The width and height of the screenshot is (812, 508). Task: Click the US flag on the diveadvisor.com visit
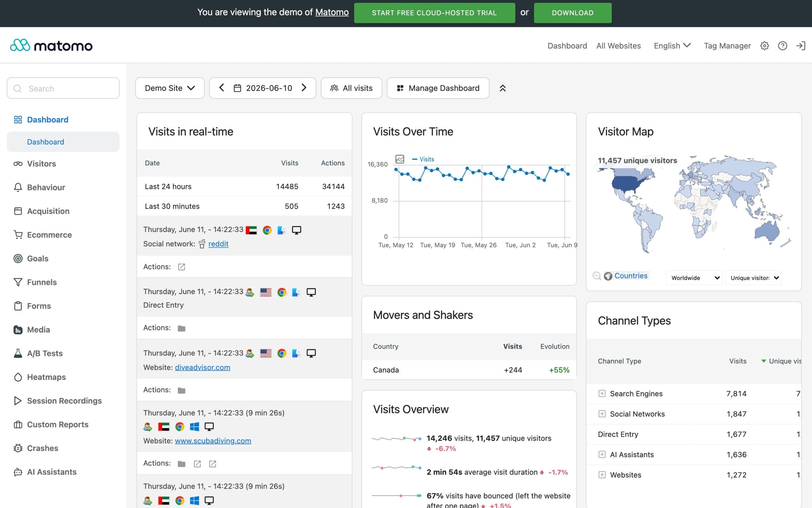pos(266,353)
